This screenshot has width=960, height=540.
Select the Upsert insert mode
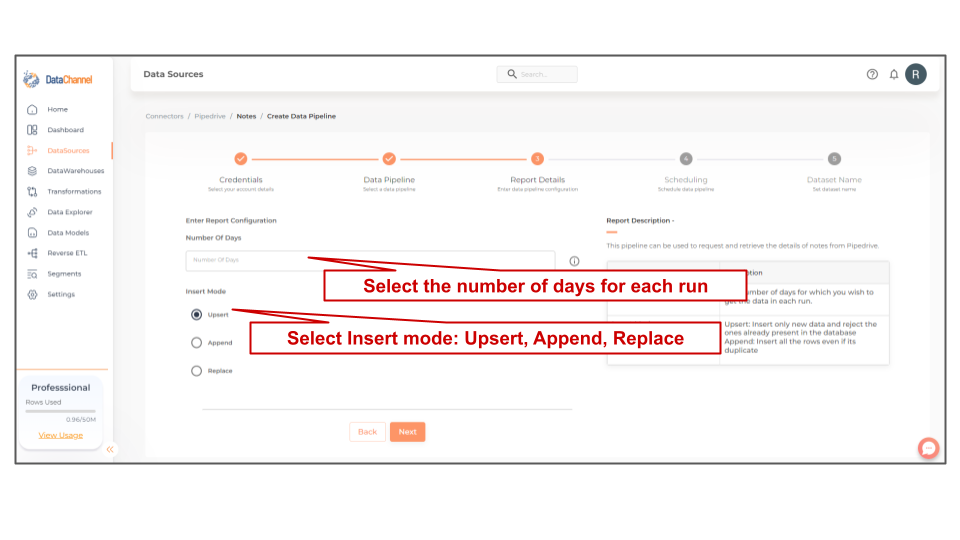(197, 315)
